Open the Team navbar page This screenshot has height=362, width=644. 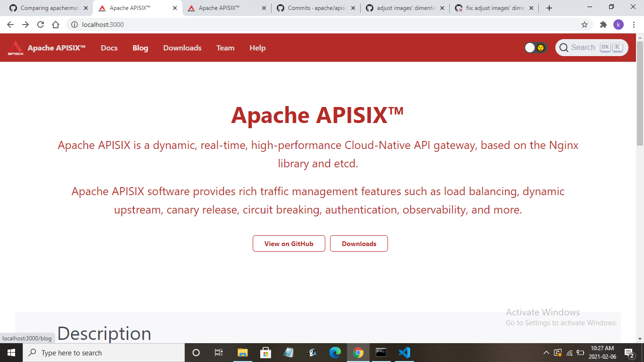point(225,48)
